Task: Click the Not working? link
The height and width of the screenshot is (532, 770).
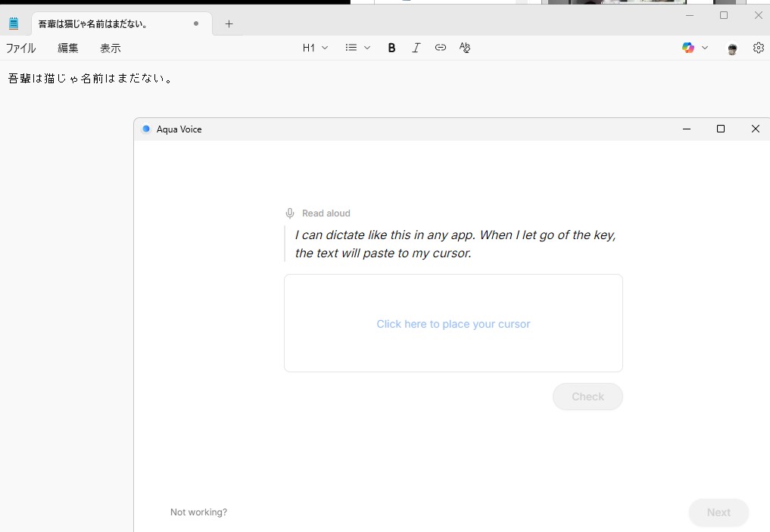Action: (198, 512)
